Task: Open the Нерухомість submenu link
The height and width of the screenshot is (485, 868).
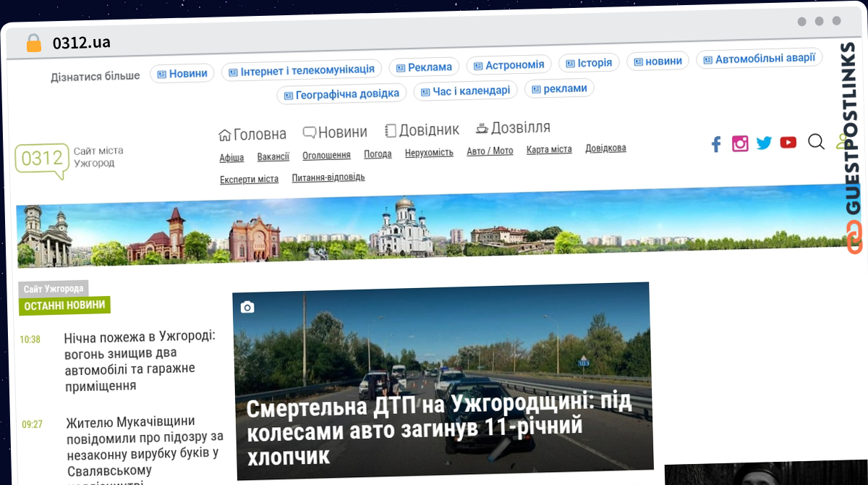Action: point(429,152)
